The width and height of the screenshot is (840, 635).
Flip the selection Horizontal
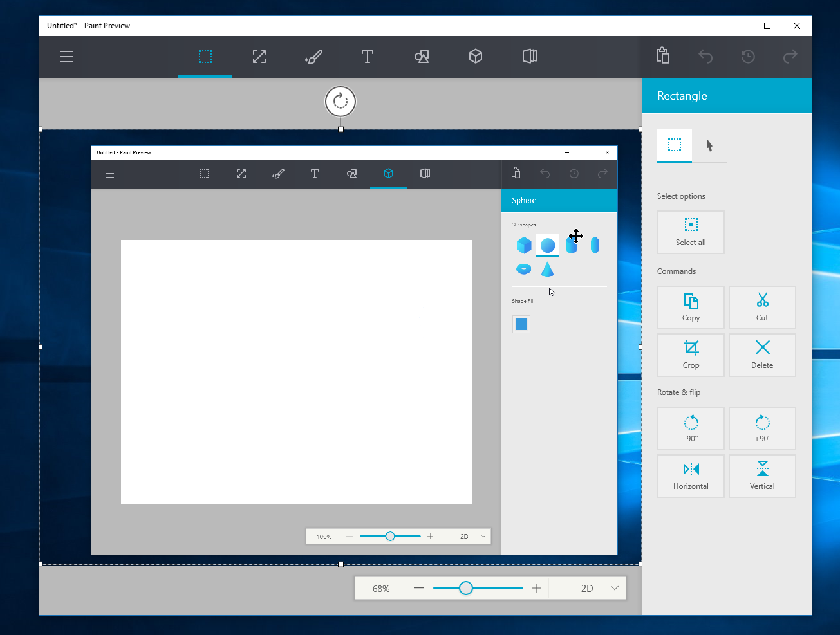click(691, 475)
